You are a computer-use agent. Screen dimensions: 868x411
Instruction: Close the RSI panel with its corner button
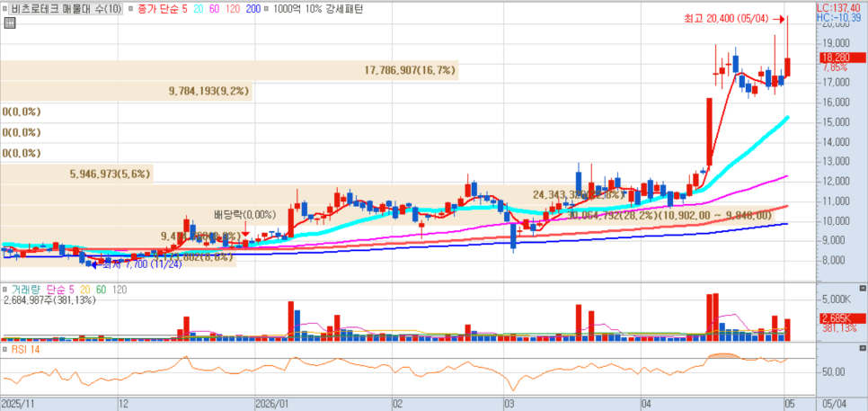pyautogui.click(x=862, y=348)
